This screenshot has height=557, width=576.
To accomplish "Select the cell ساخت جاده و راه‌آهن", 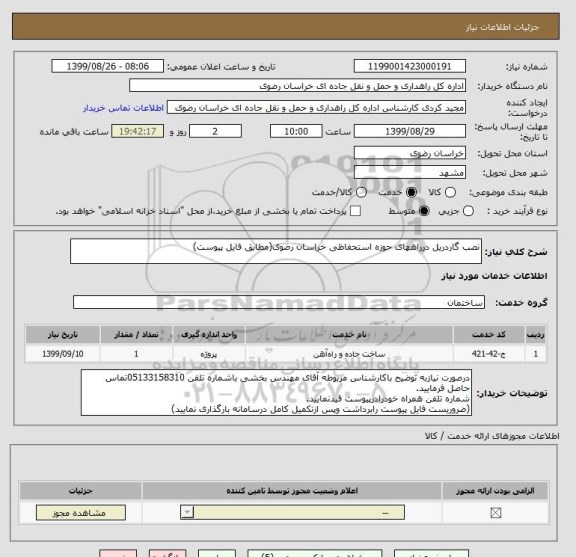I will [349, 354].
